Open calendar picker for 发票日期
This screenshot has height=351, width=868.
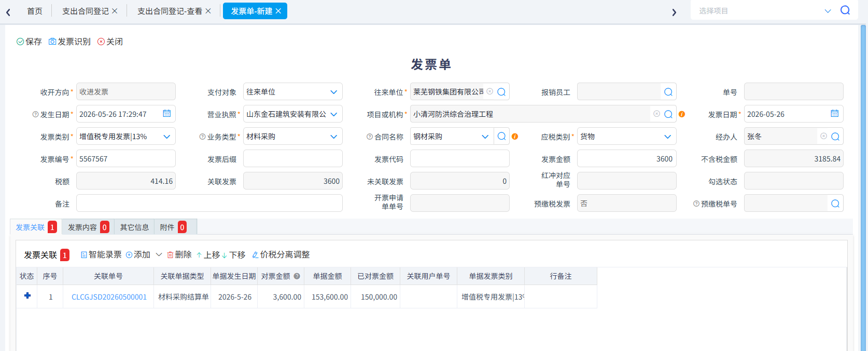835,114
